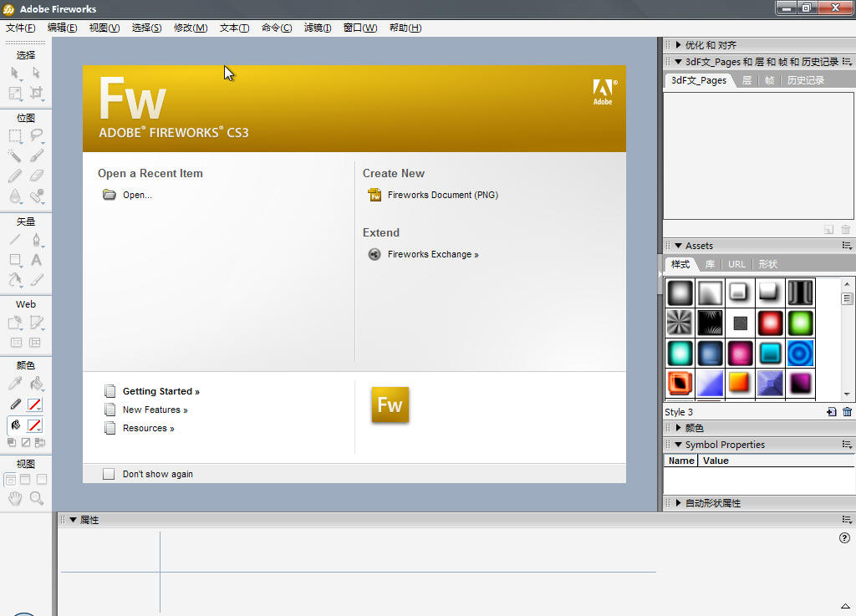The image size is (856, 616).
Task: Expand the 颜色 panel
Action: tap(678, 428)
